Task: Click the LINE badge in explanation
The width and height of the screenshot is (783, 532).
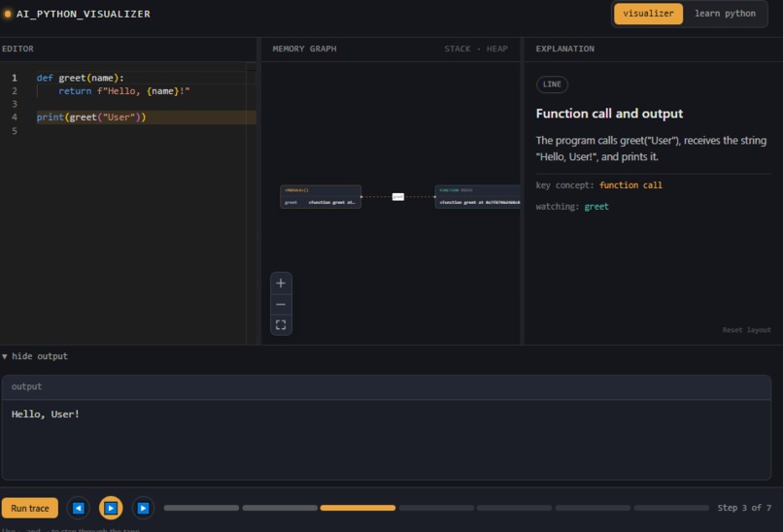Action: pyautogui.click(x=552, y=84)
